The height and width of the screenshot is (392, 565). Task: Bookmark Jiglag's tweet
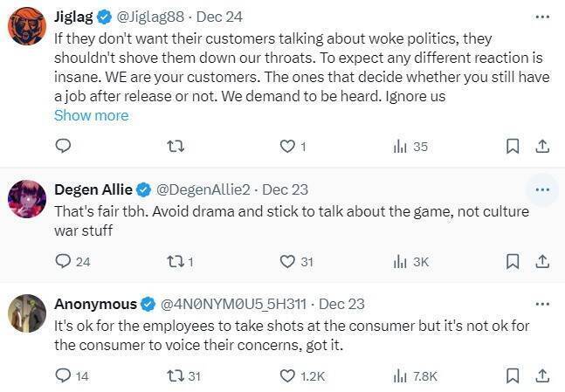(x=513, y=147)
